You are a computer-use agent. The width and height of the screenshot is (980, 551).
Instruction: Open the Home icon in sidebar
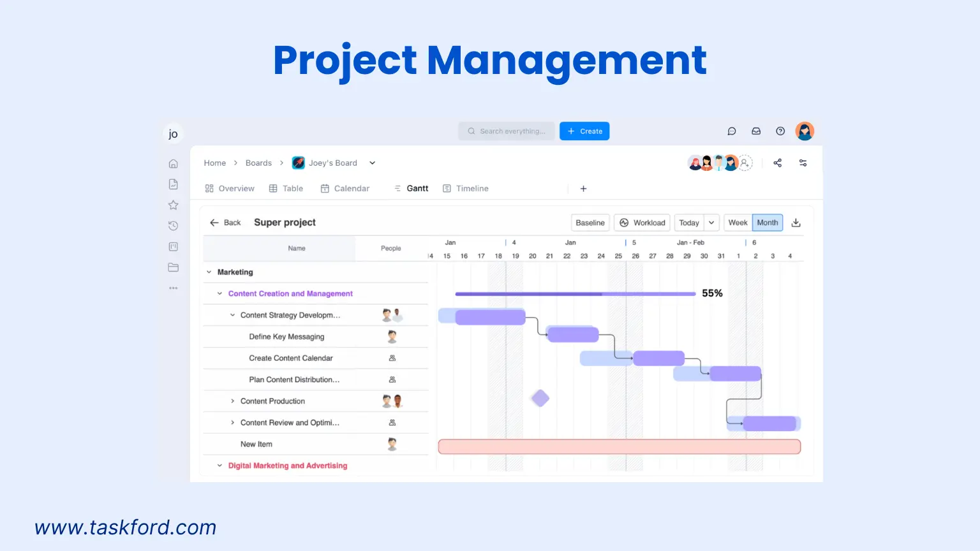(x=173, y=163)
